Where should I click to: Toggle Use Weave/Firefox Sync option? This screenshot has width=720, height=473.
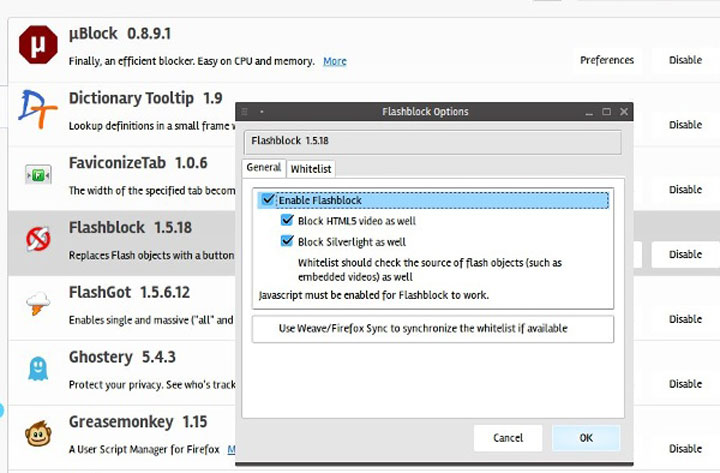(x=423, y=328)
